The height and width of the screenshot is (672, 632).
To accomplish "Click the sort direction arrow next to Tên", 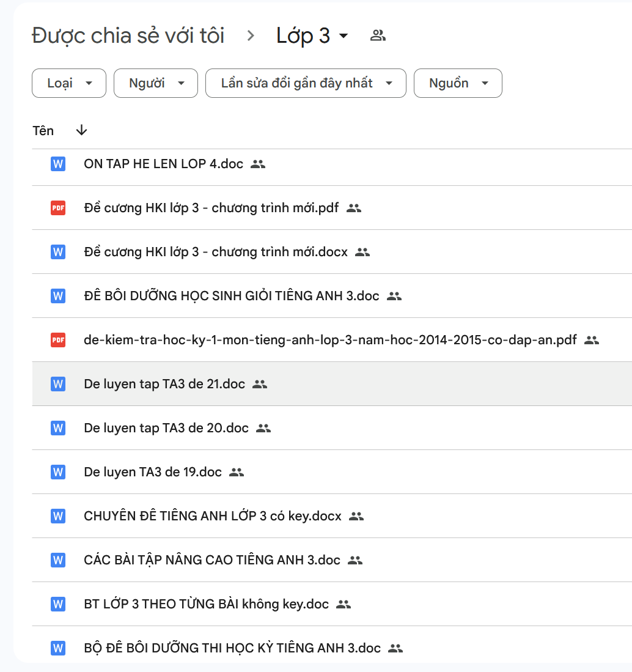I will point(81,130).
